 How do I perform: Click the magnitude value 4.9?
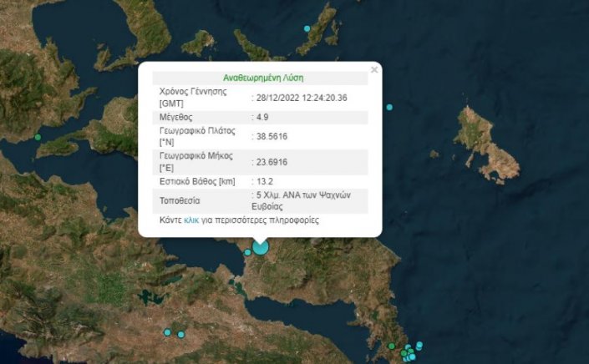[262, 117]
